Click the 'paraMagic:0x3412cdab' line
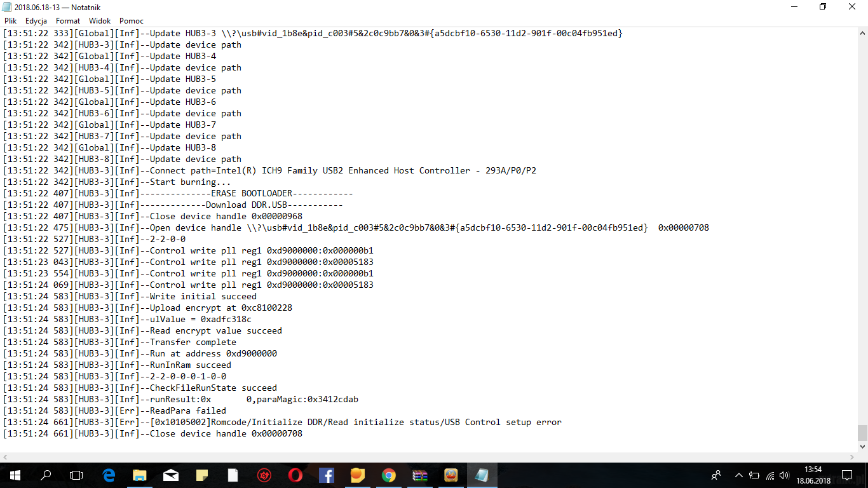 tap(180, 399)
